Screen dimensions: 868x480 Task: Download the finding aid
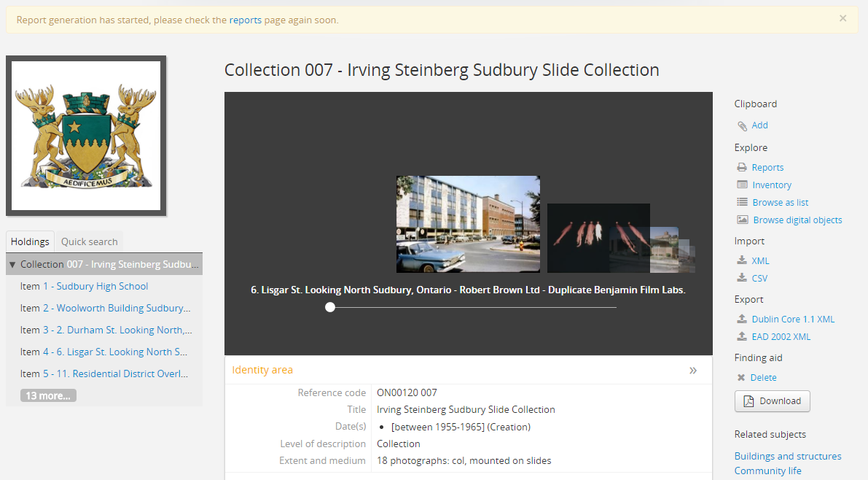click(x=772, y=401)
